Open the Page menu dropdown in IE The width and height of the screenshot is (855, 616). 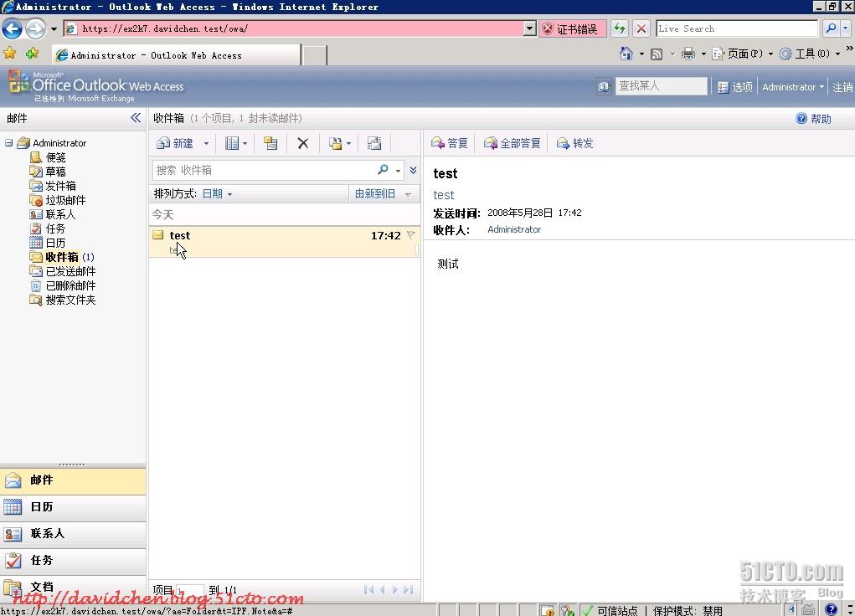click(770, 54)
